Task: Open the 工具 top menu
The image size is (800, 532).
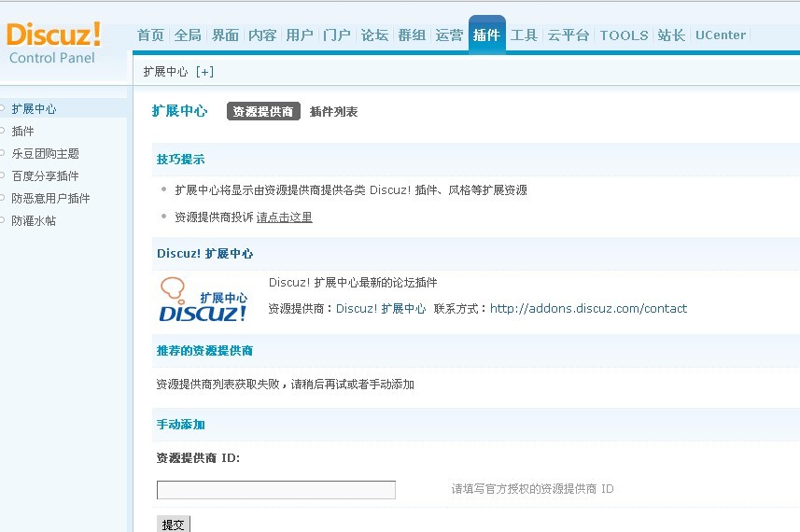Action: tap(524, 35)
